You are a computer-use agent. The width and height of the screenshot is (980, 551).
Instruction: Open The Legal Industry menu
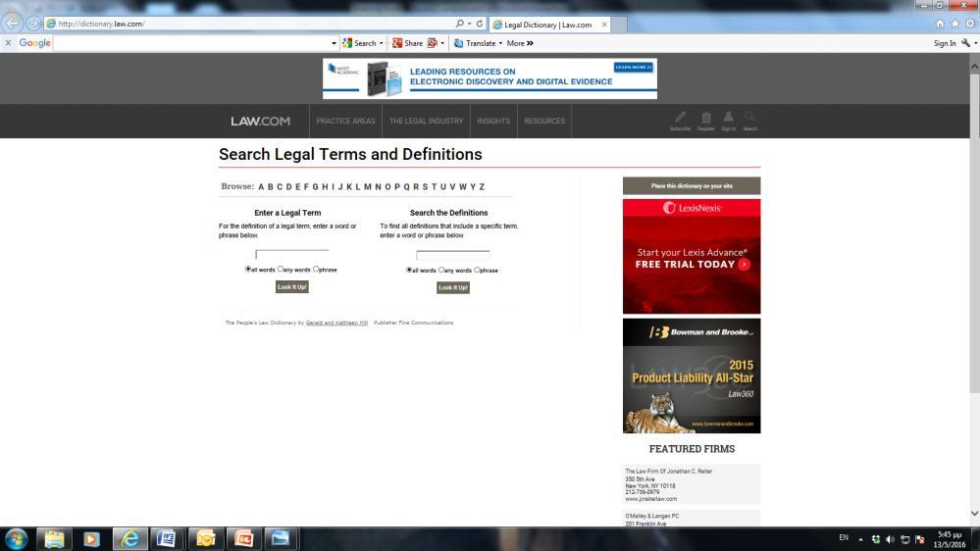427,121
